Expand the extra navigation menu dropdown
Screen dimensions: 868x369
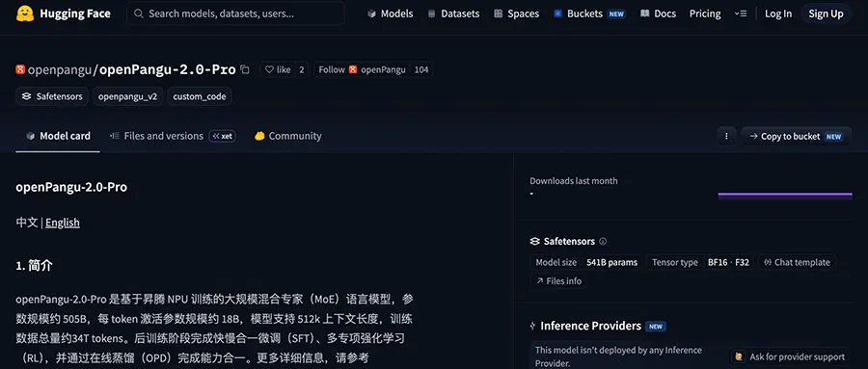[x=741, y=13]
